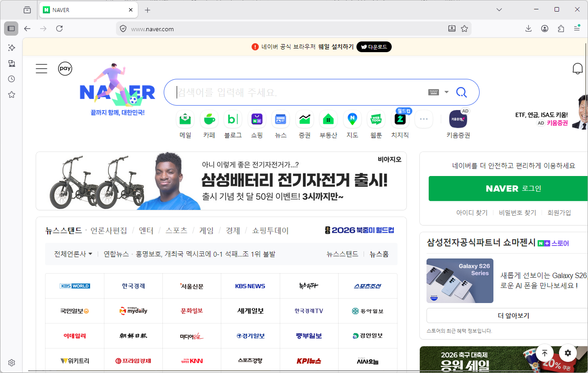The image size is (588, 373).
Task: Open page settings gear button
Action: click(568, 353)
